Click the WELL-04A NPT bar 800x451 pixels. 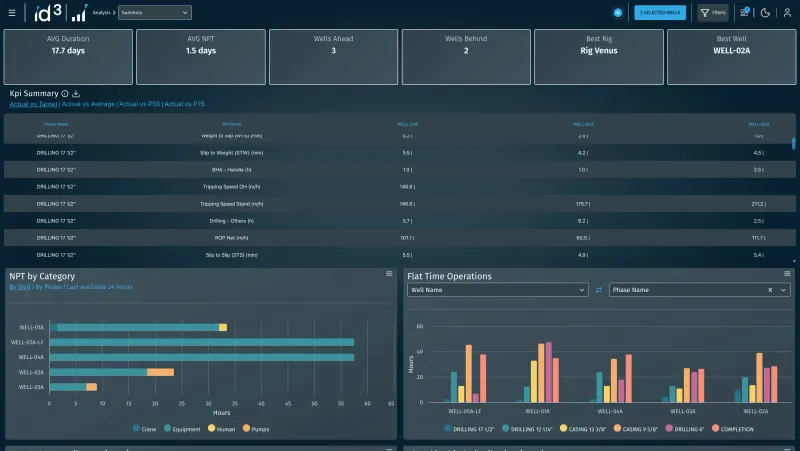202,357
